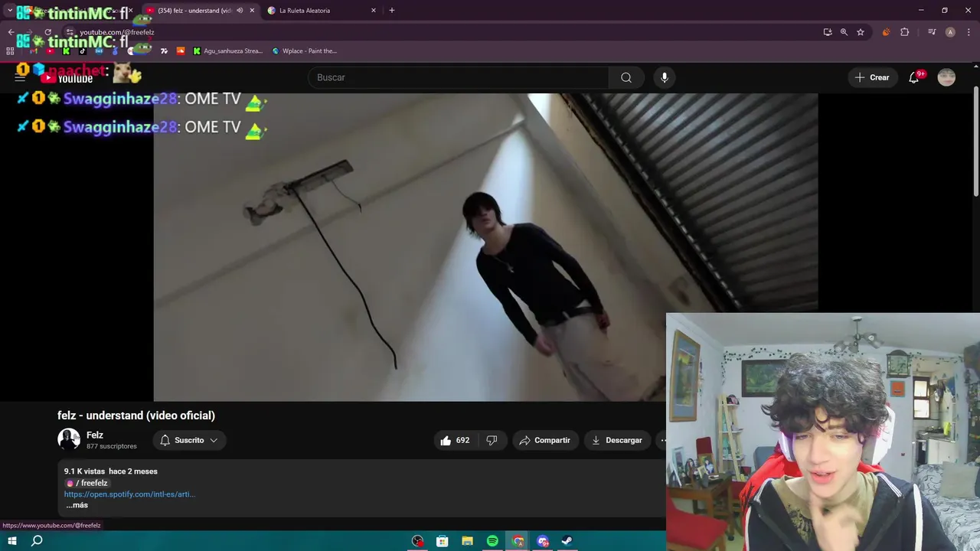The image size is (980, 551).
Task: Bookmark page with star icon
Action: tap(861, 32)
